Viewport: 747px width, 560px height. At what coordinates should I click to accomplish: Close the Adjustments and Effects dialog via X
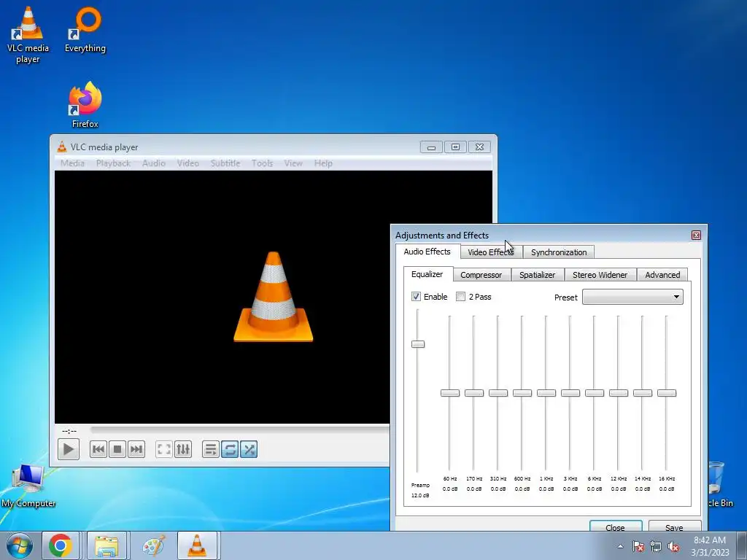[696, 236]
